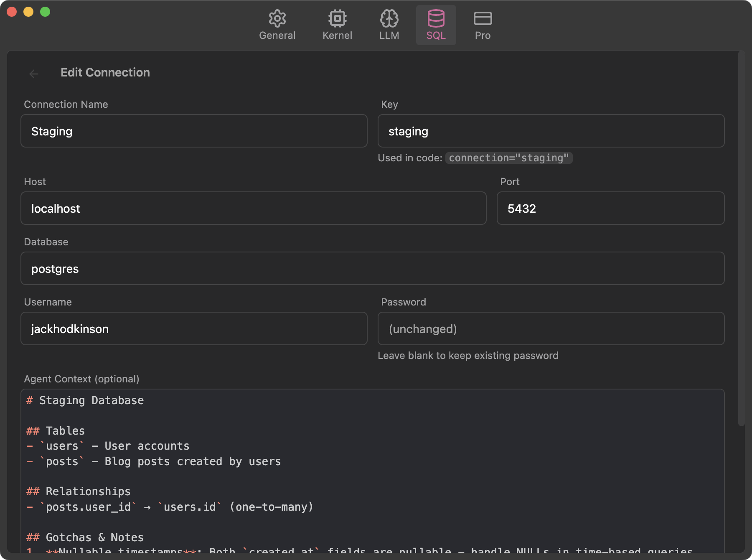Click the Connection Name field showing Staging

(194, 131)
